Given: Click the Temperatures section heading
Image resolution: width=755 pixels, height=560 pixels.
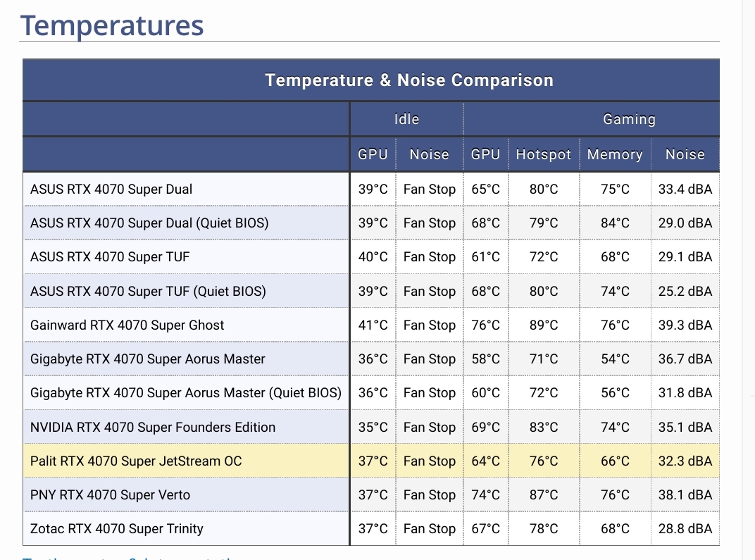Looking at the screenshot, I should (112, 25).
